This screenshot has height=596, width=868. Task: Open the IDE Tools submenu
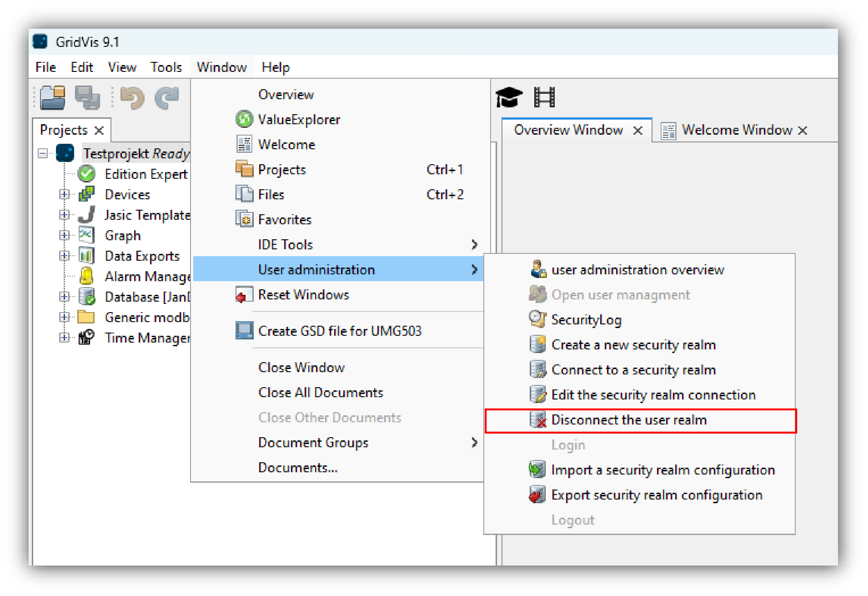click(285, 244)
